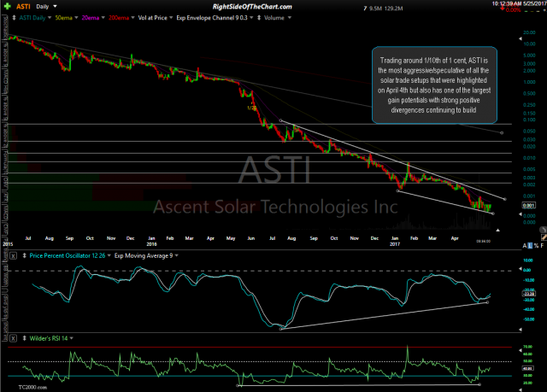Select PPO divergence line left handle
547x392 pixels.
281,329
